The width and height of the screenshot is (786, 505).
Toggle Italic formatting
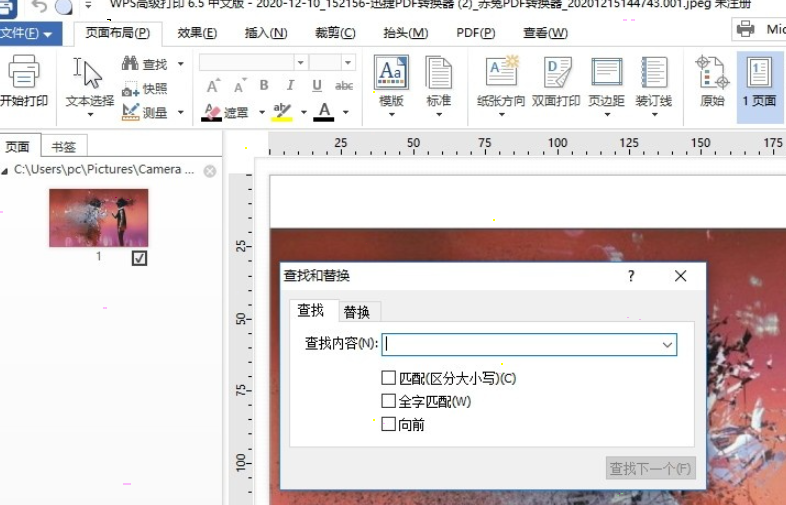point(290,85)
